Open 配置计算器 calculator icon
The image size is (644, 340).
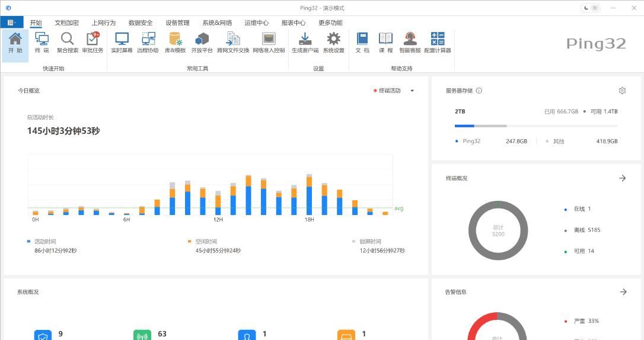(x=438, y=43)
